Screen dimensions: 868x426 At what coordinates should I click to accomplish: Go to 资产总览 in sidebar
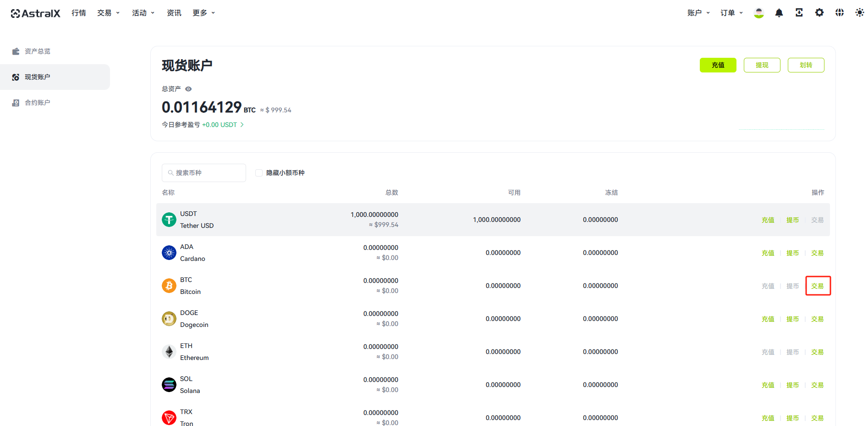[55, 51]
